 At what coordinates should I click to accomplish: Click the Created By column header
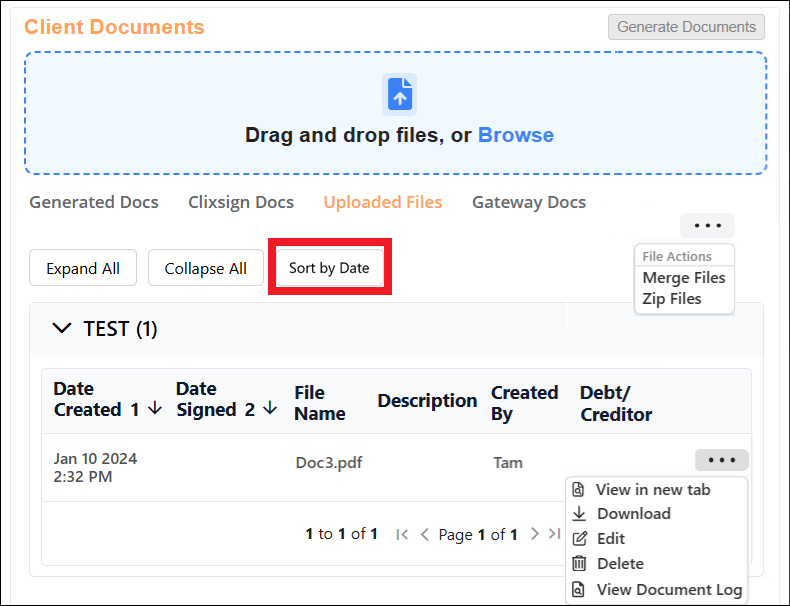524,403
